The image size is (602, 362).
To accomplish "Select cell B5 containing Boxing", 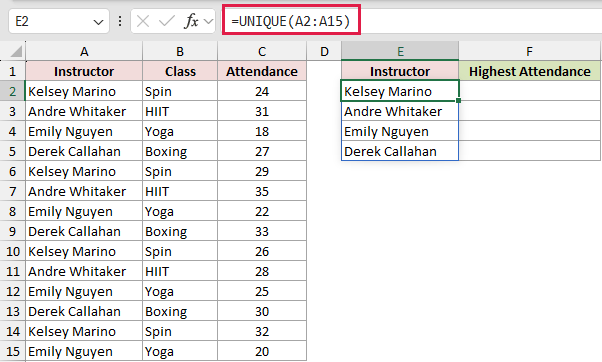I will pos(180,151).
